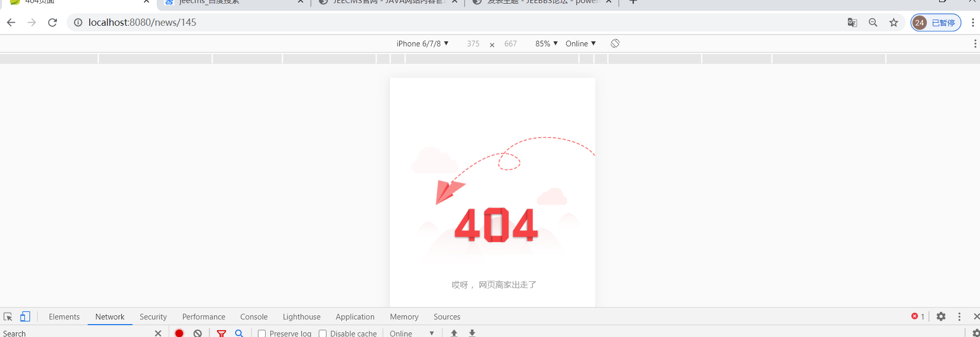Go back with the browser back arrow

tap(11, 23)
